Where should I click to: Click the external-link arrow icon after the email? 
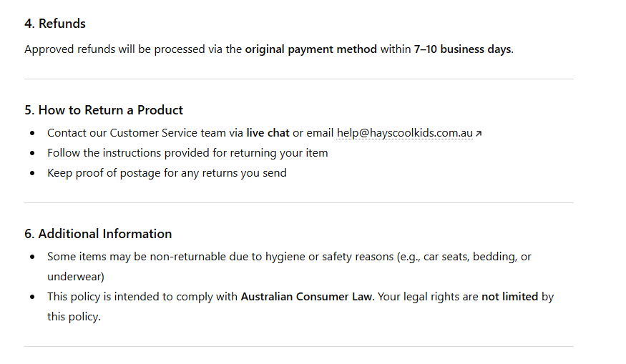click(479, 134)
